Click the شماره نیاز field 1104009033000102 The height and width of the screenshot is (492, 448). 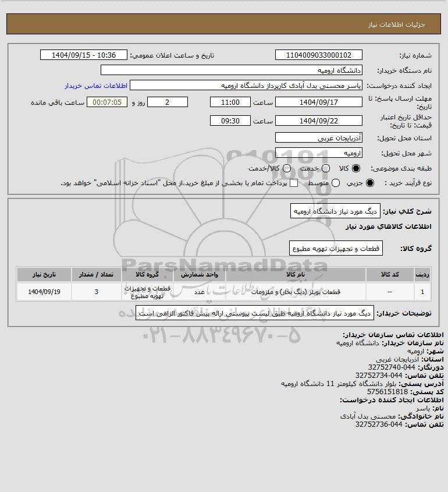tap(318, 55)
